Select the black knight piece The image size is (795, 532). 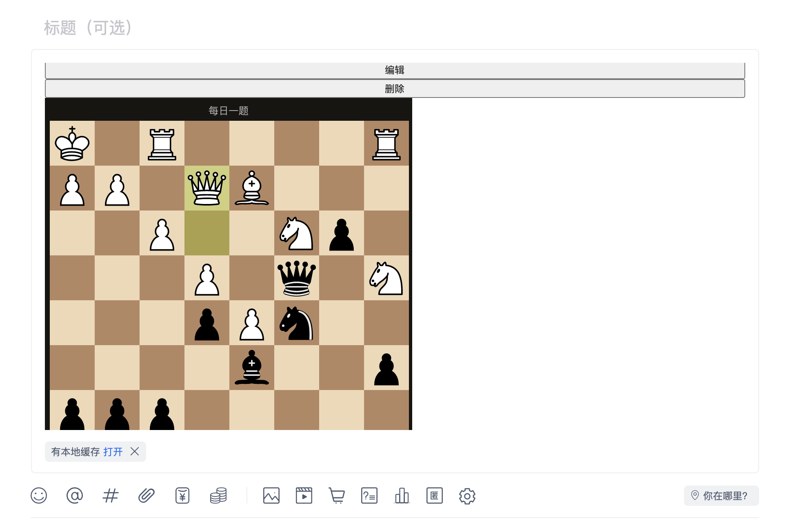[297, 323]
